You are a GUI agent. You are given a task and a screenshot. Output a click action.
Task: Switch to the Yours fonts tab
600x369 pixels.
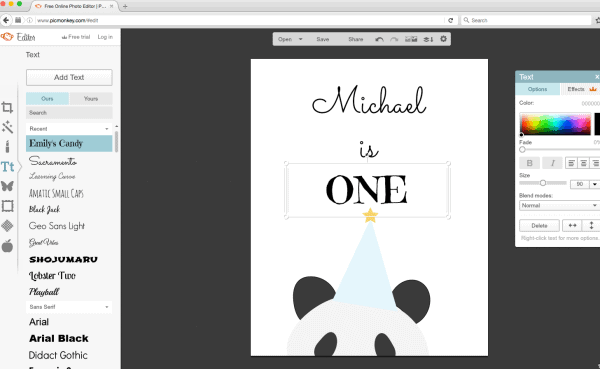[x=91, y=99]
